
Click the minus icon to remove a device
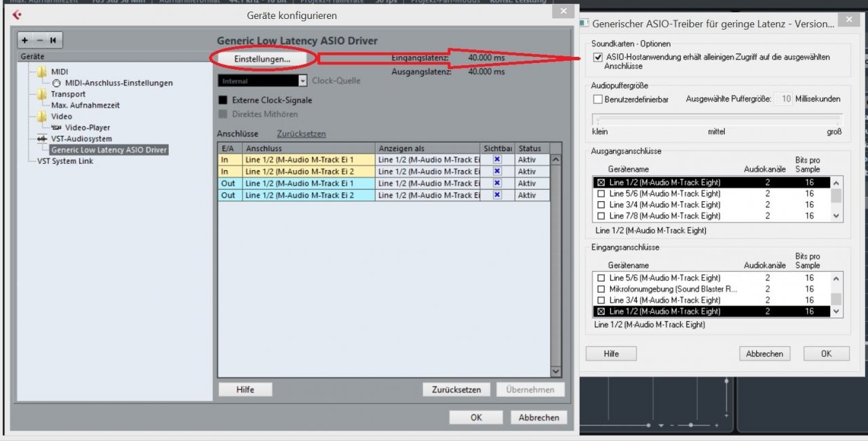39,41
